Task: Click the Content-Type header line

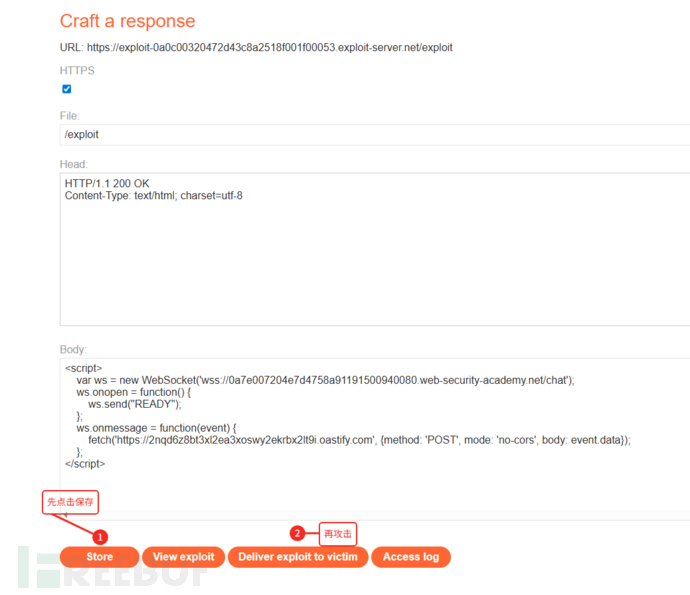Action: pyautogui.click(x=154, y=196)
